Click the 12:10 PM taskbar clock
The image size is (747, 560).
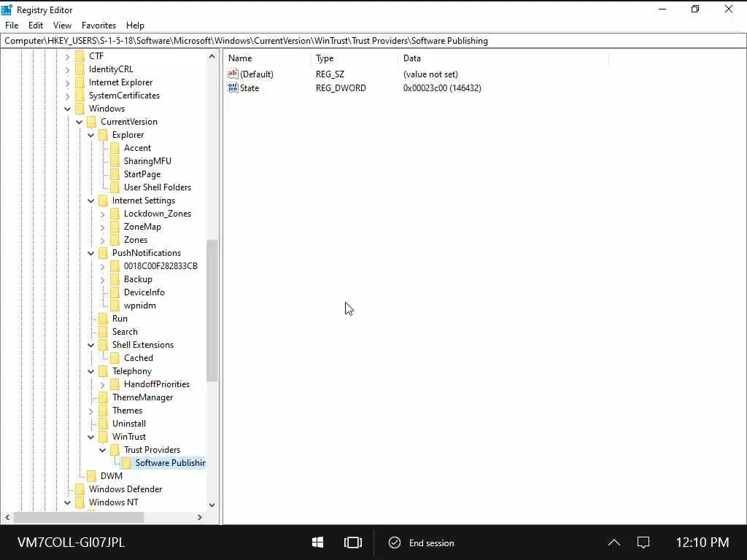coord(703,542)
